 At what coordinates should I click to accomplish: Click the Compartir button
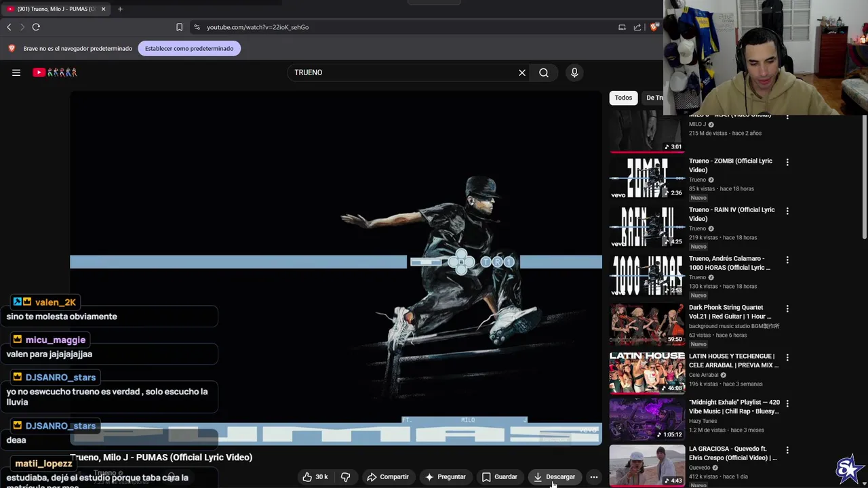pos(388,476)
